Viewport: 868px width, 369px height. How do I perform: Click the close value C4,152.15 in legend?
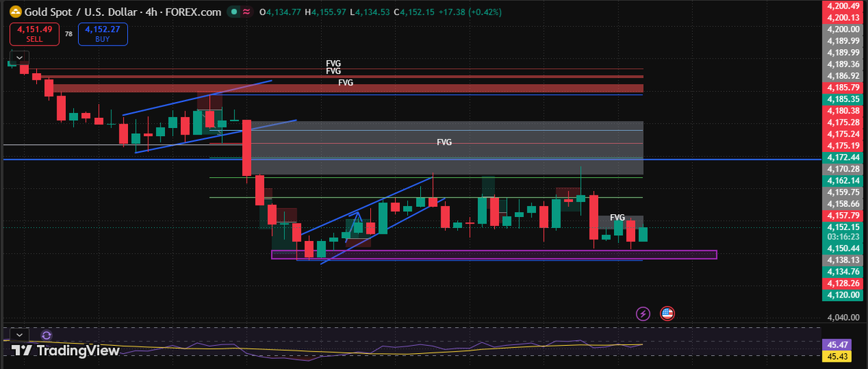tap(413, 12)
